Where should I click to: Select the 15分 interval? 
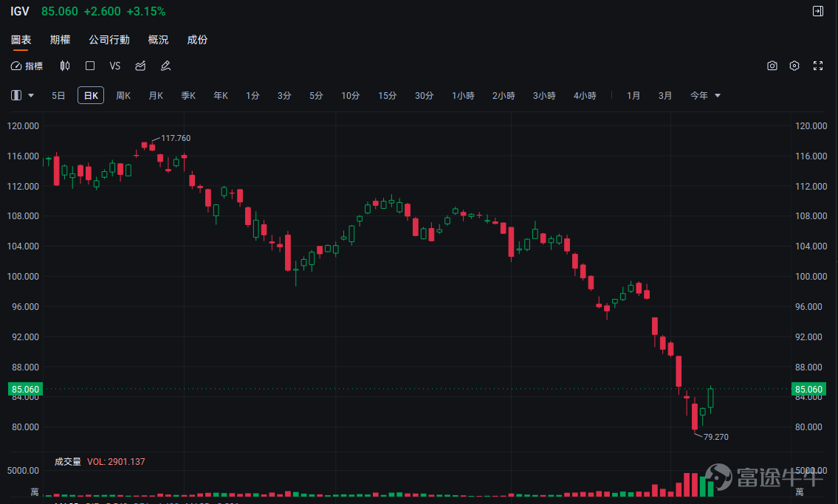point(388,96)
